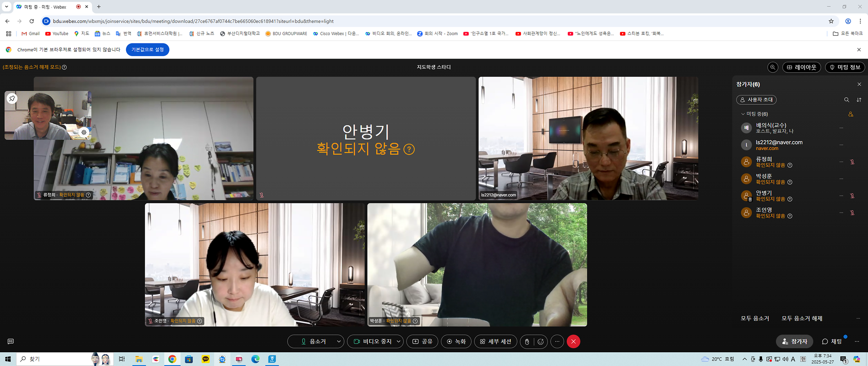Open Windows Start menu

8,359
